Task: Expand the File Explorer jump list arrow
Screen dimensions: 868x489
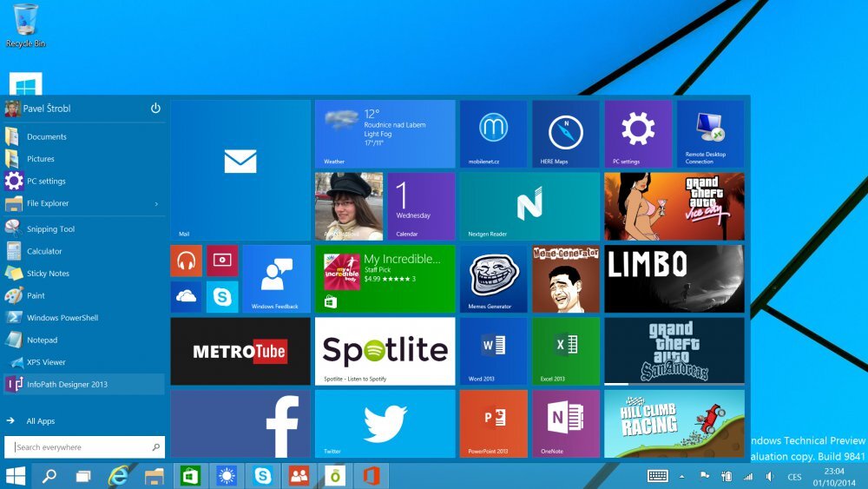Action: pyautogui.click(x=156, y=204)
